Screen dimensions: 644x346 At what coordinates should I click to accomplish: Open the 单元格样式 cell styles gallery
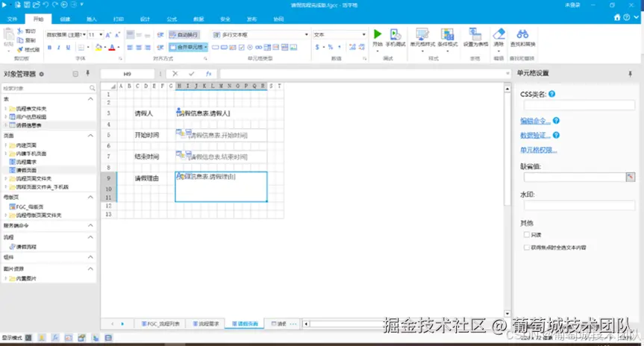pos(422,38)
